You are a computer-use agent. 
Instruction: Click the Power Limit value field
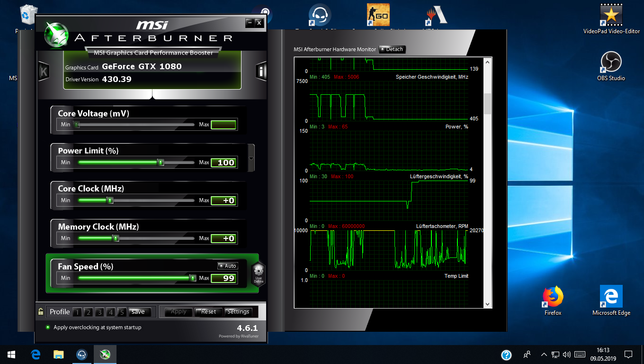pyautogui.click(x=224, y=163)
